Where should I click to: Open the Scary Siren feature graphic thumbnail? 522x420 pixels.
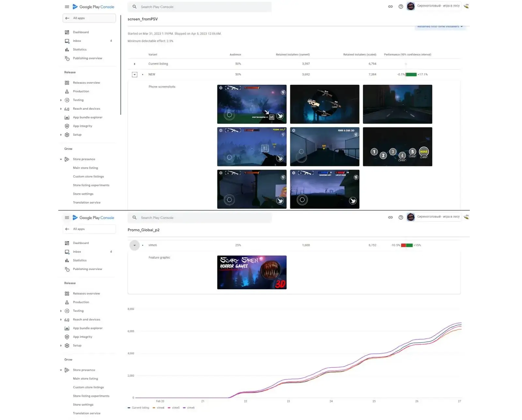pos(252,273)
